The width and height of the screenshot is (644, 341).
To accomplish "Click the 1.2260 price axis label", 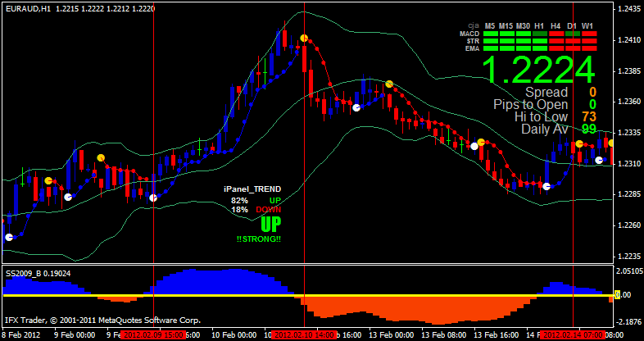I will point(628,225).
